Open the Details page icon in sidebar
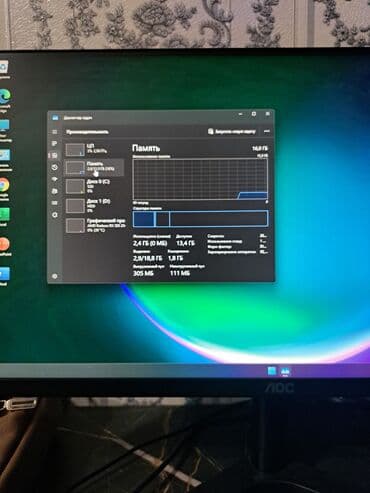 (55, 203)
